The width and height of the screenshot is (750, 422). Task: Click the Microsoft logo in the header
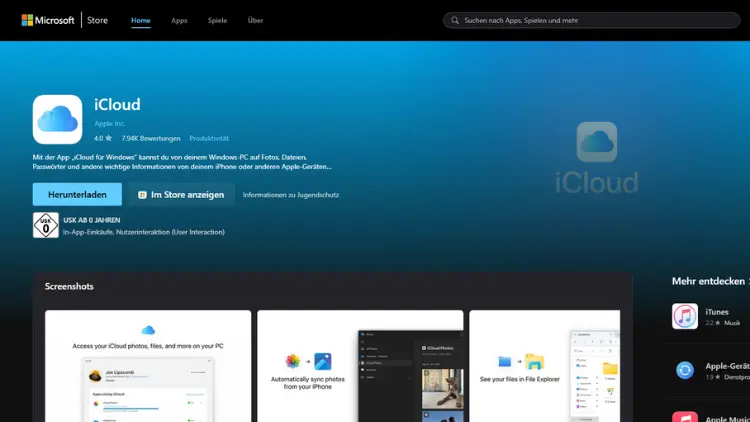(48, 20)
